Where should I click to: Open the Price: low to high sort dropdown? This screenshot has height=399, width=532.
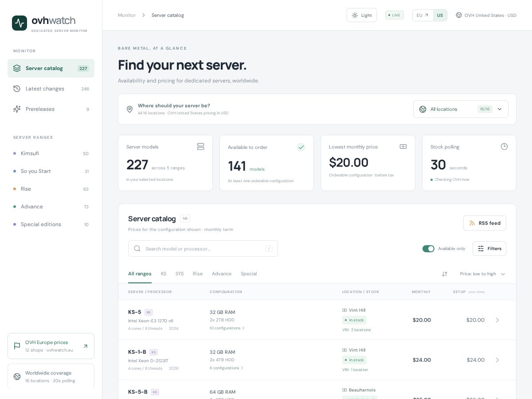click(482, 274)
